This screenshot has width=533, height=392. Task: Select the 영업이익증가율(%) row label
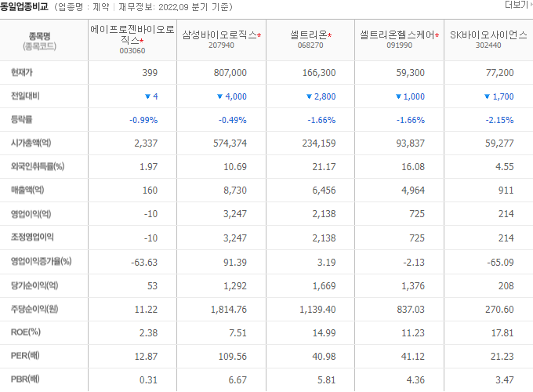pos(41,261)
